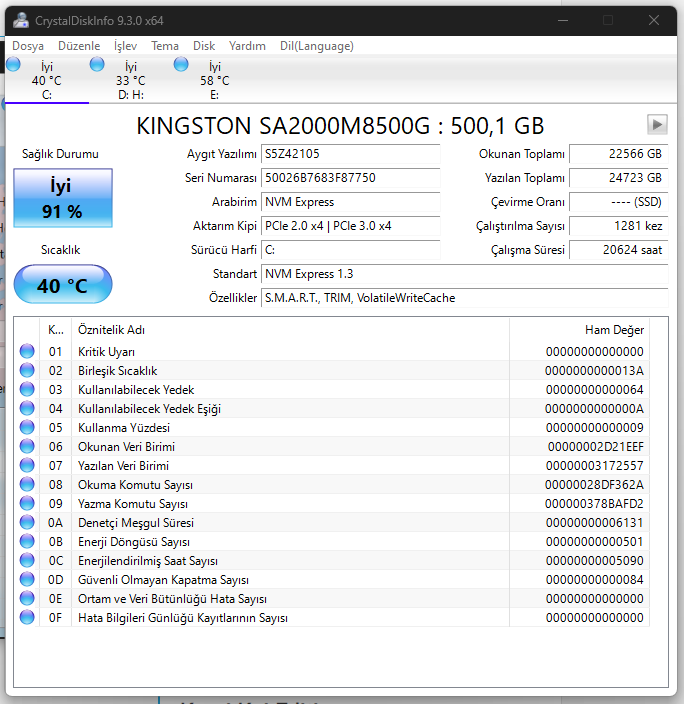Click status orb of Kullanılabilecek Yedek Eşiği row

27,408
